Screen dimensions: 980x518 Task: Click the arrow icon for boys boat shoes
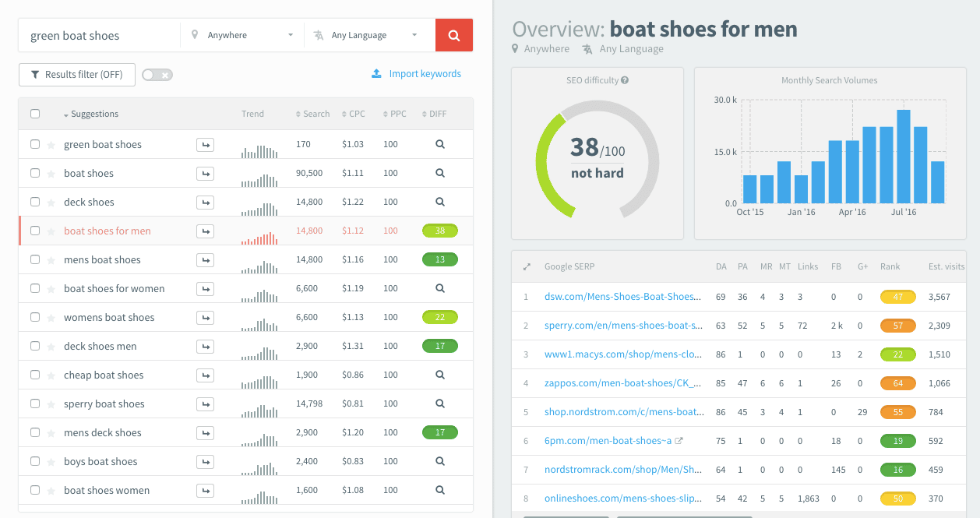coord(206,462)
